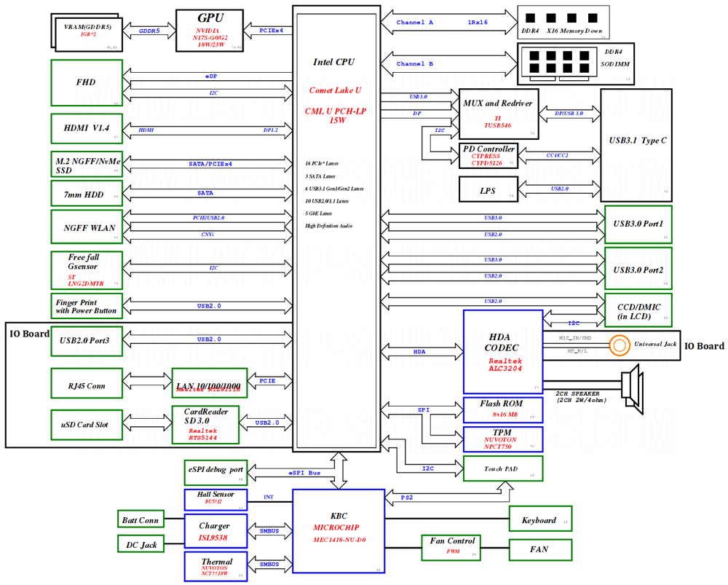Select the USB3.0 Port2 block
Viewport: 728px width, 585px height.
(638, 268)
